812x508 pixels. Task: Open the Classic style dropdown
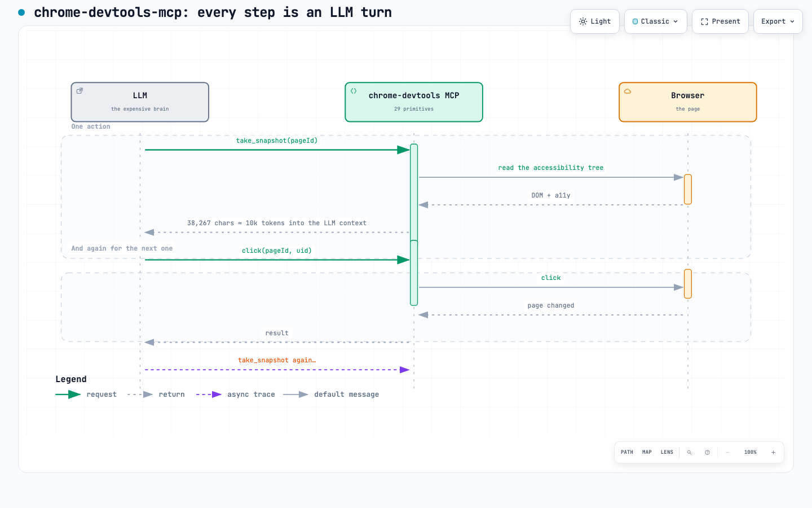pos(655,21)
